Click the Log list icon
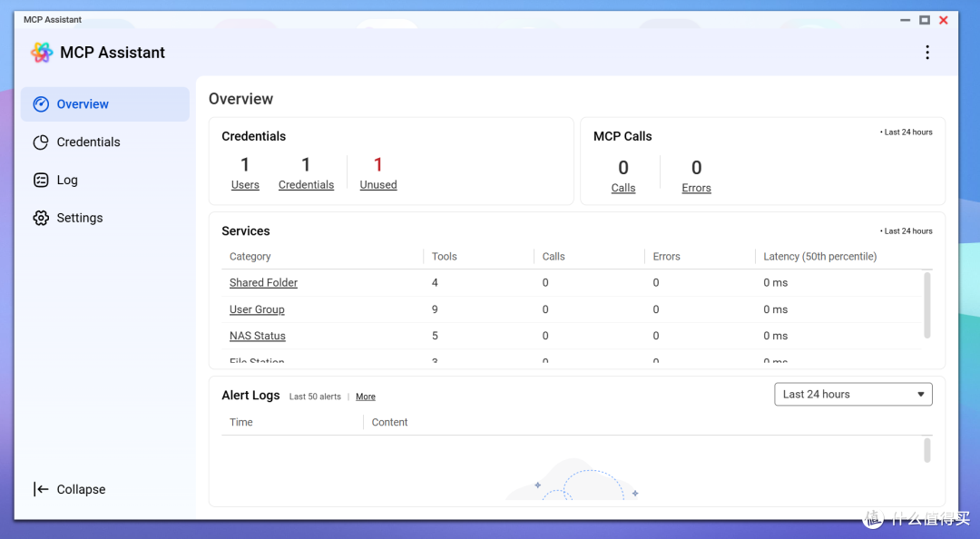 [41, 180]
